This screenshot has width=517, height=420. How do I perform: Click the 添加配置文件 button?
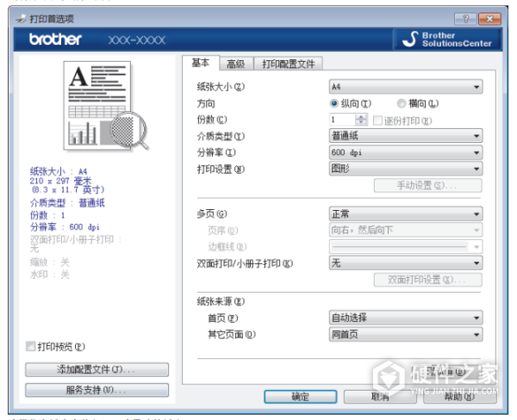(x=97, y=369)
